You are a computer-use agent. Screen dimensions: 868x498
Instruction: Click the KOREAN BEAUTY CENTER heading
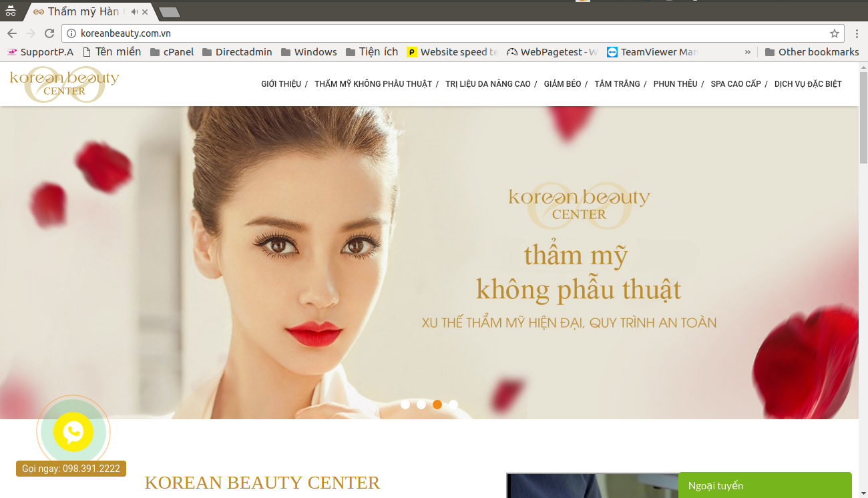[262, 483]
